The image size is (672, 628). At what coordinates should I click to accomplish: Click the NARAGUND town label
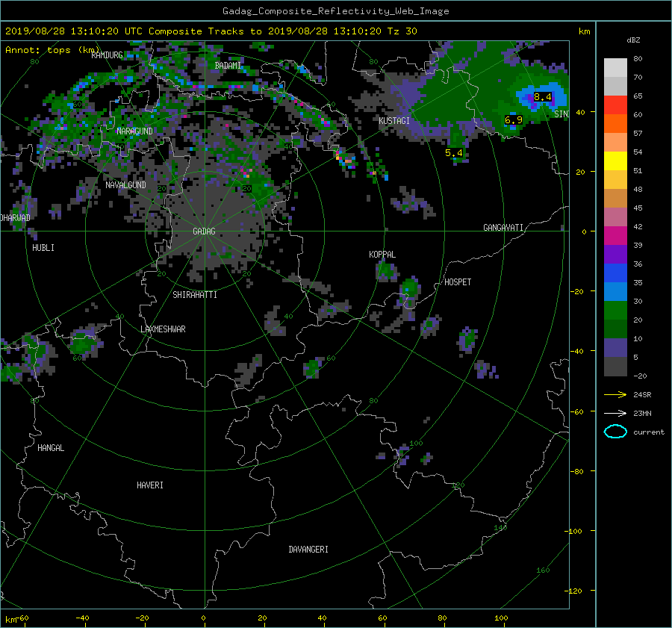click(134, 131)
